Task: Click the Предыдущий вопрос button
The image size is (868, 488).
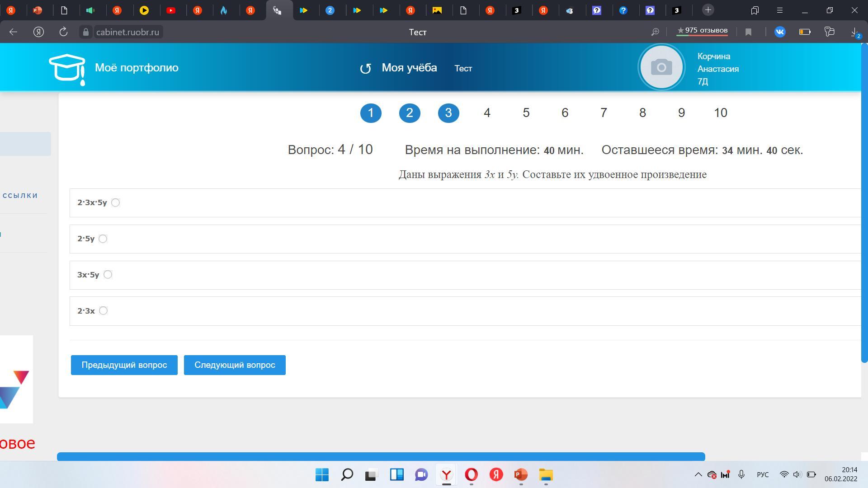Action: click(x=124, y=365)
